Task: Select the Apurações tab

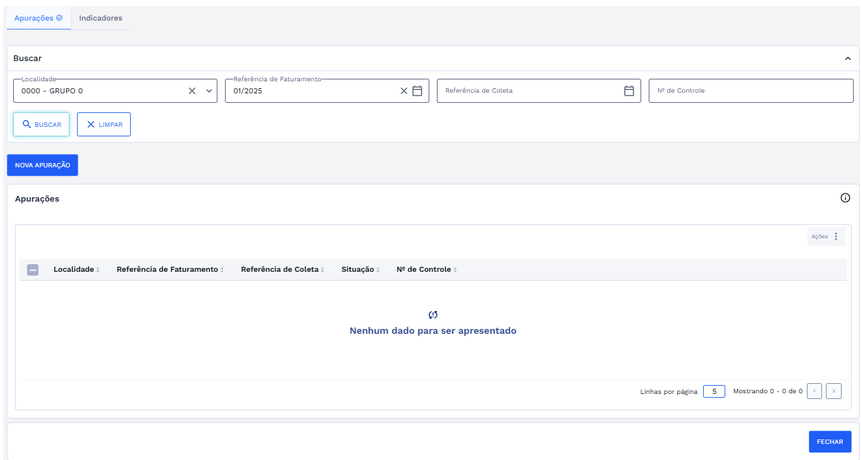Action: pyautogui.click(x=38, y=18)
